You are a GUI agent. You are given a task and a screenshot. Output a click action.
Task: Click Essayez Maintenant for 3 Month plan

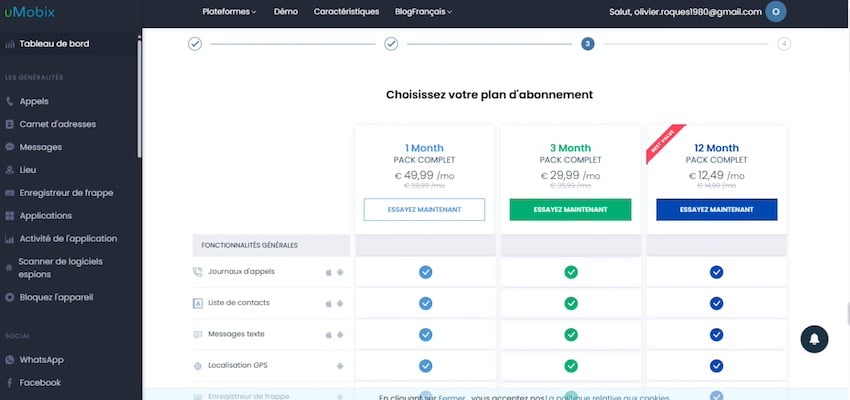point(570,210)
